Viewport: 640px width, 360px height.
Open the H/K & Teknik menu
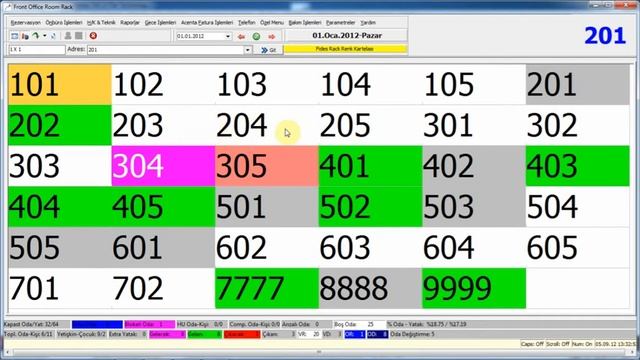101,22
